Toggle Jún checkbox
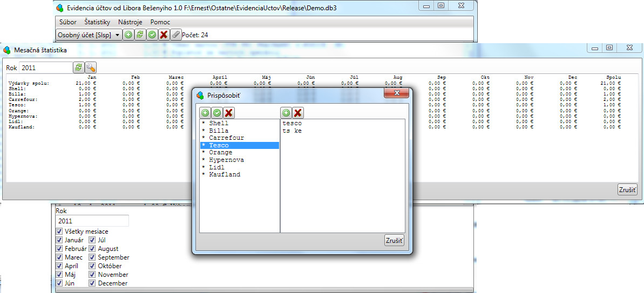 point(59,283)
